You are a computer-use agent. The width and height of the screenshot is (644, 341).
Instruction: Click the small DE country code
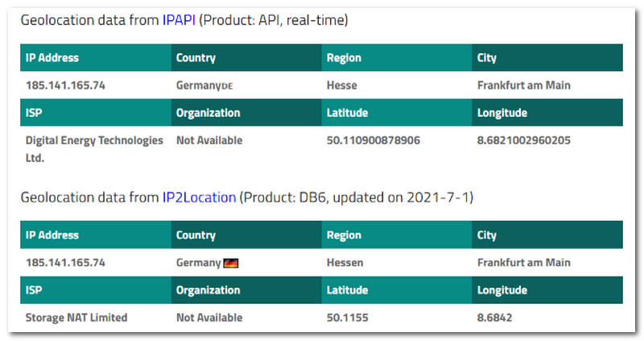(227, 85)
